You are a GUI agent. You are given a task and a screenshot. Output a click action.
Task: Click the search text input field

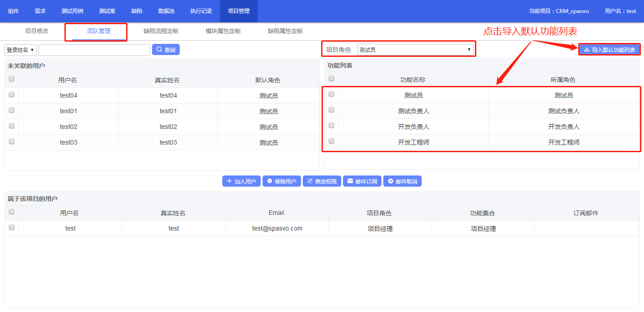[94, 50]
